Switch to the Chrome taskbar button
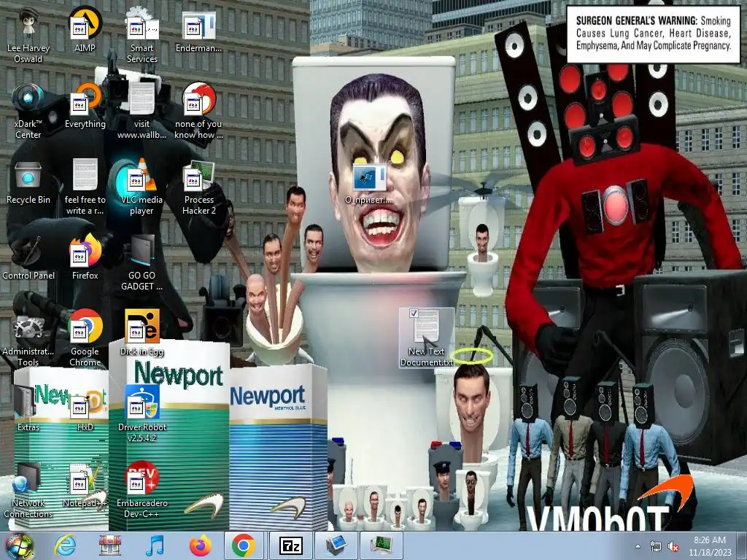The width and height of the screenshot is (747, 560). [x=244, y=545]
